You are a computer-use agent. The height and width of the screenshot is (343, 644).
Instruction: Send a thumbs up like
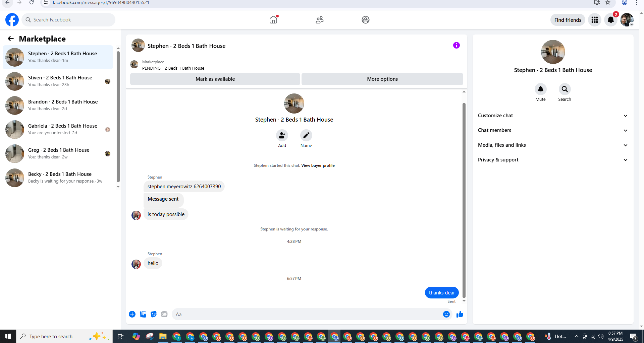click(x=460, y=314)
